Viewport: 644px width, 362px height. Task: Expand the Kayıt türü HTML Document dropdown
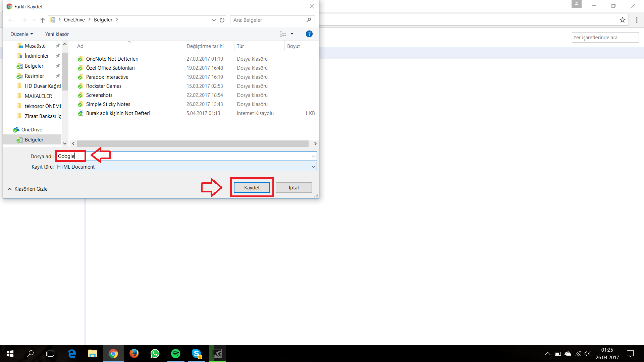tap(313, 167)
